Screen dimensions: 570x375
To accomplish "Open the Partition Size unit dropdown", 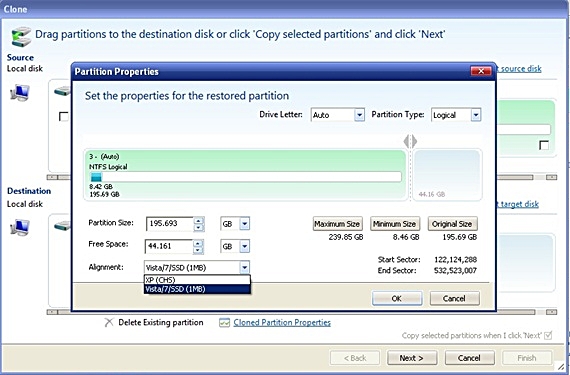I will pyautogui.click(x=245, y=224).
